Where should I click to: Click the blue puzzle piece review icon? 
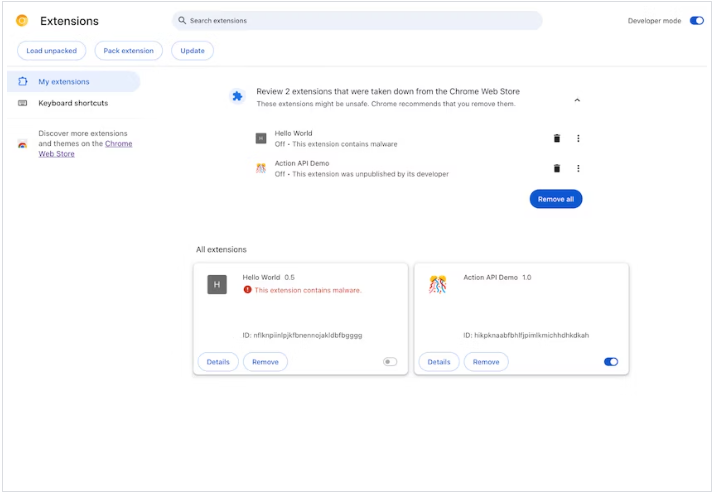pyautogui.click(x=237, y=96)
